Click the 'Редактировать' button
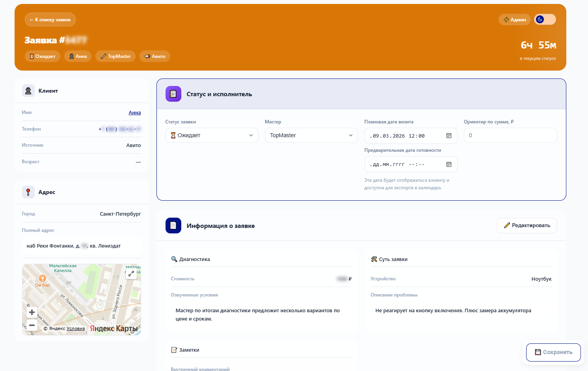The image size is (588, 371). tap(527, 226)
